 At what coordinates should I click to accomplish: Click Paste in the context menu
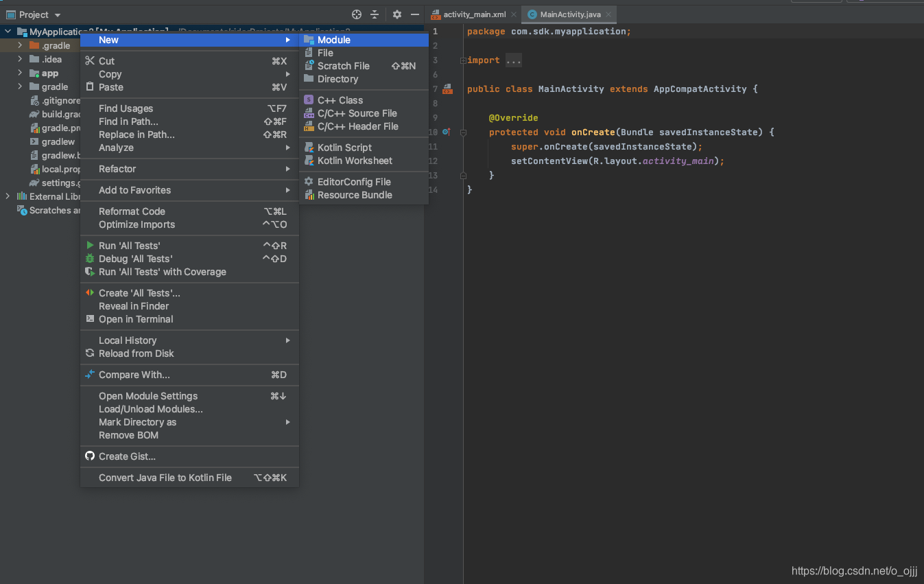tap(189, 87)
